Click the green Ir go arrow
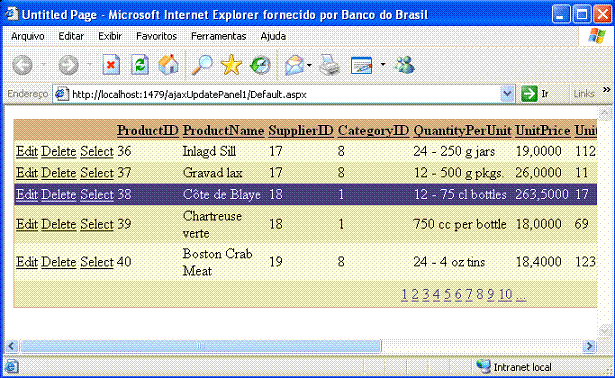This screenshot has width=615, height=378. [x=529, y=94]
